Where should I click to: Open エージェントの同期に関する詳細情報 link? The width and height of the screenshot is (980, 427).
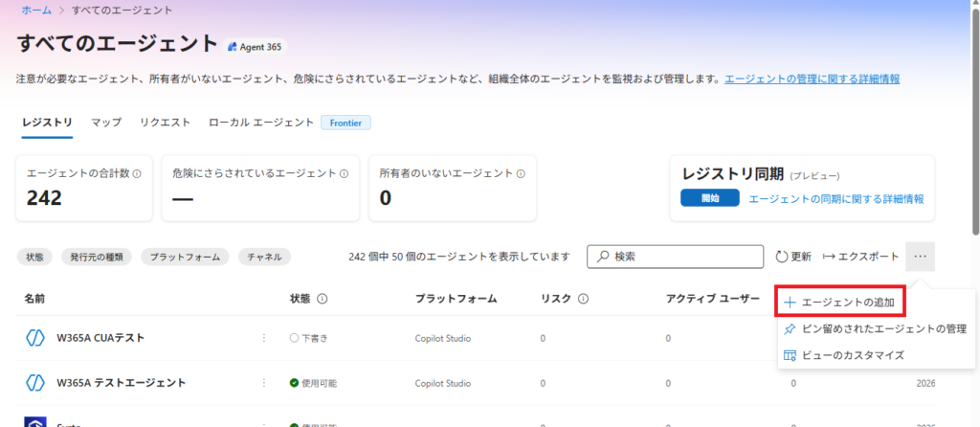[836, 199]
